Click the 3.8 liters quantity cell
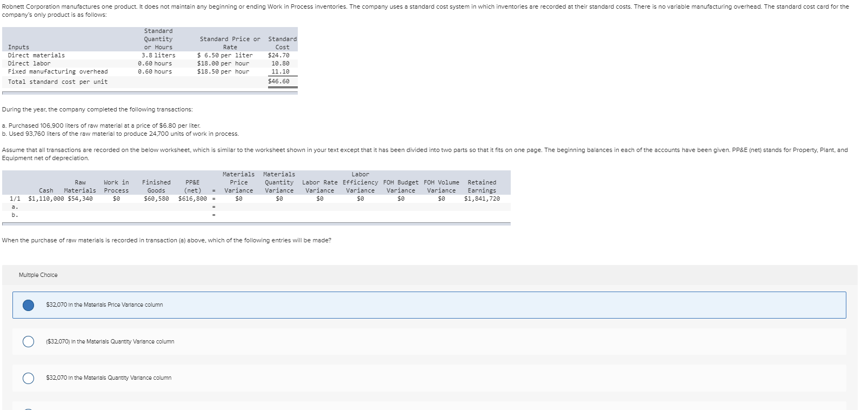 [158, 55]
